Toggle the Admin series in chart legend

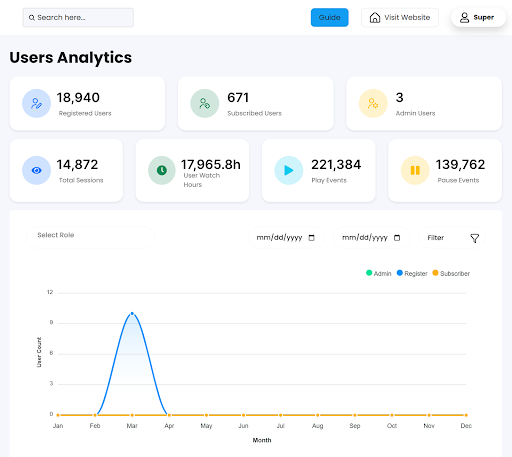pos(378,273)
